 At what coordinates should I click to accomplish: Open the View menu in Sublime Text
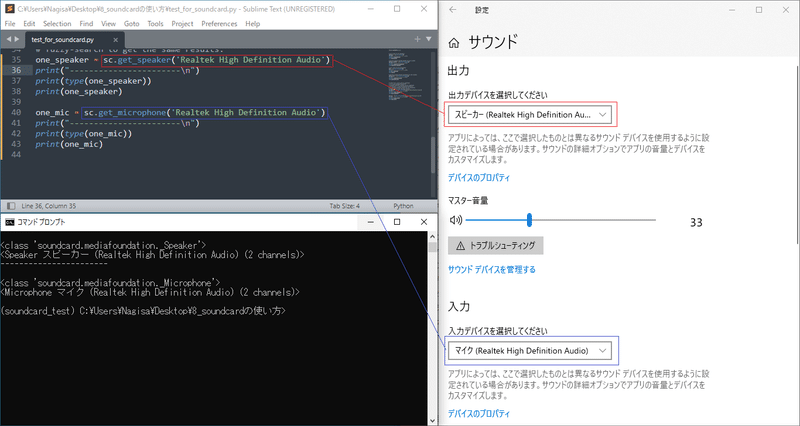point(108,23)
